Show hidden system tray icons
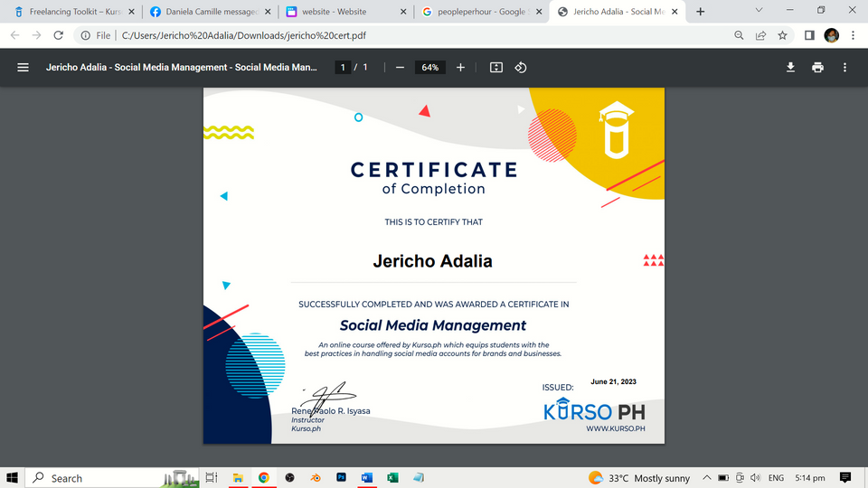This screenshot has width=868, height=488. tap(706, 478)
